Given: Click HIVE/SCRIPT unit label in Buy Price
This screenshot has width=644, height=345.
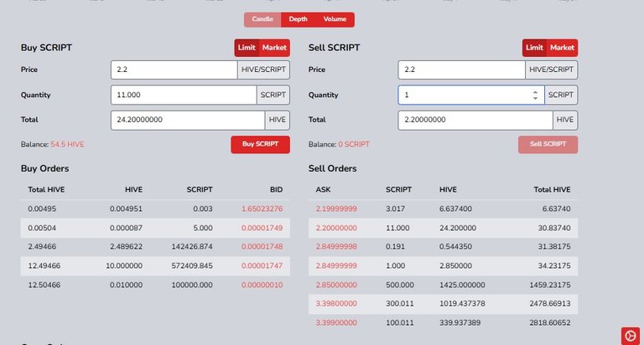Looking at the screenshot, I should [263, 70].
